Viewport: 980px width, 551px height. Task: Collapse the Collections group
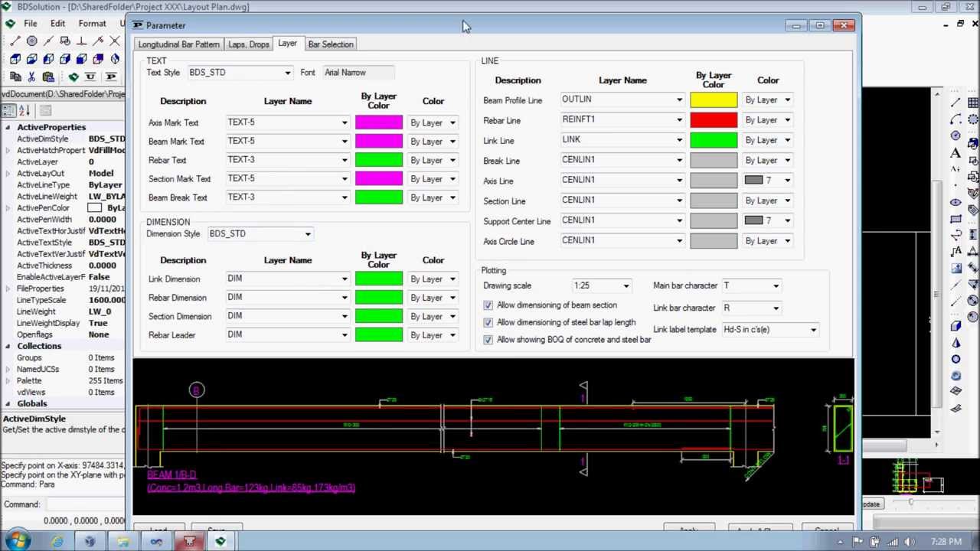pyautogui.click(x=8, y=346)
